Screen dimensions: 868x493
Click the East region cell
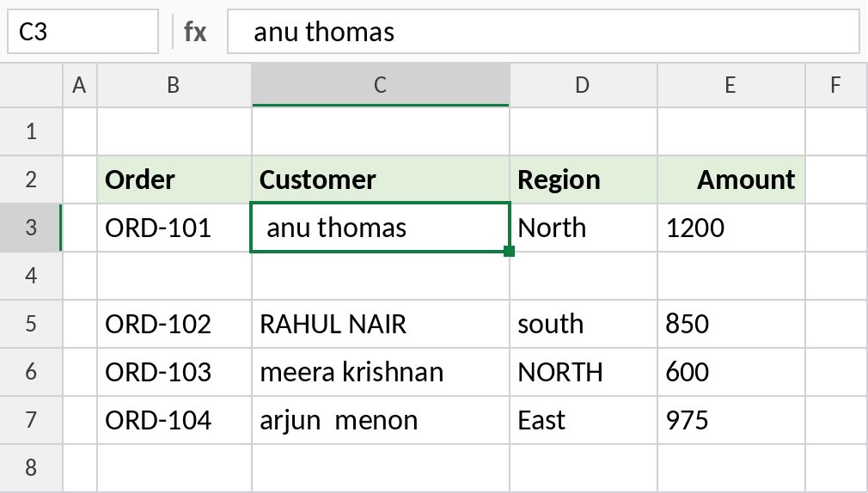pyautogui.click(x=584, y=421)
